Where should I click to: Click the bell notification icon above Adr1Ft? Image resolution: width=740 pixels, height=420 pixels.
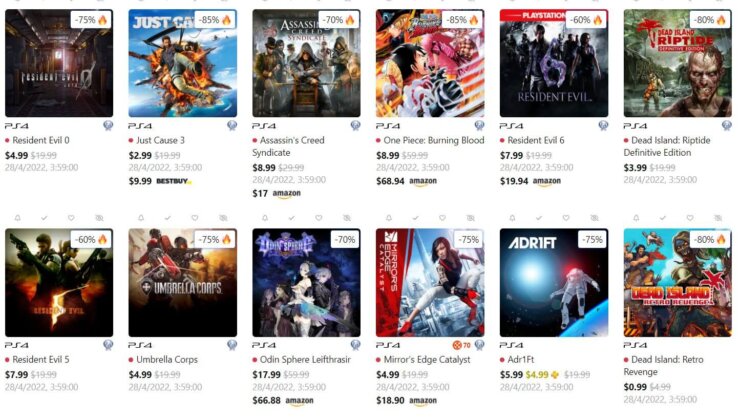coord(512,218)
